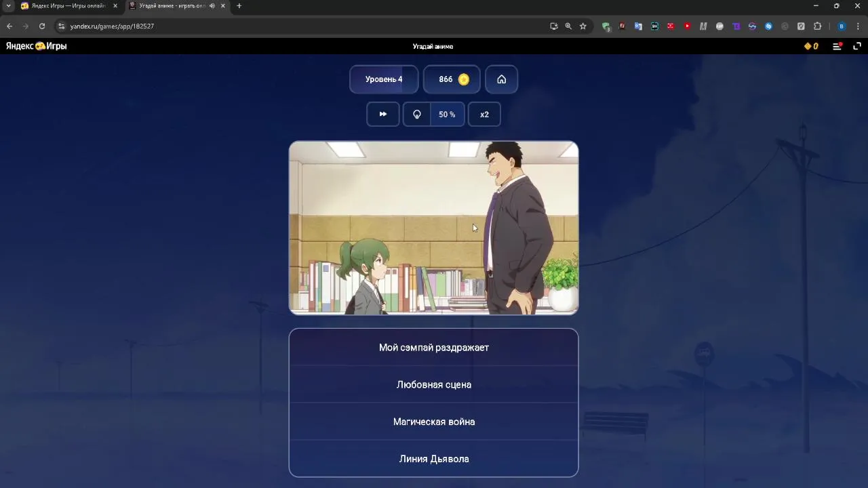Open the page zoom control icon
The width and height of the screenshot is (868, 488).
[x=568, y=26]
